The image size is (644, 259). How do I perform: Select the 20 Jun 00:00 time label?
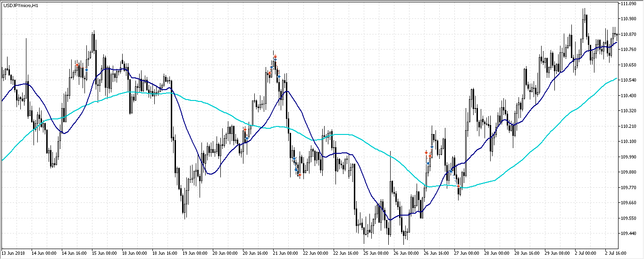225,253
